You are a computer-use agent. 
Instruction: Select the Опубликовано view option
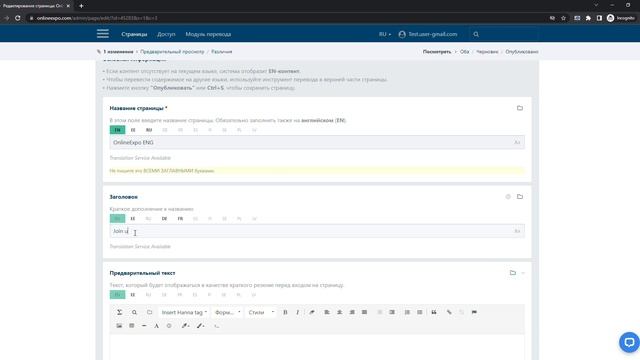coord(522,52)
